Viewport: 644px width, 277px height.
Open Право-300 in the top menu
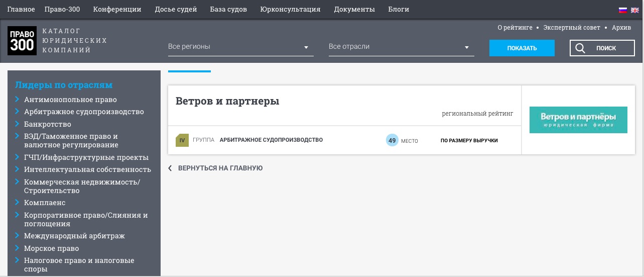(x=62, y=9)
